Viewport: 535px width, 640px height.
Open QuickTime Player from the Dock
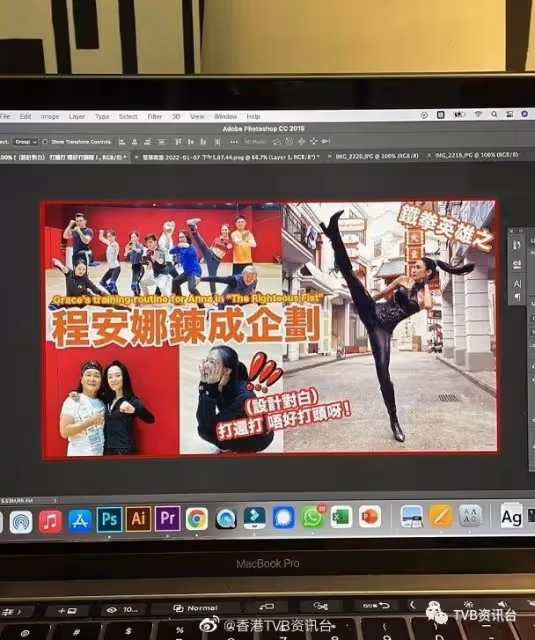(226, 519)
